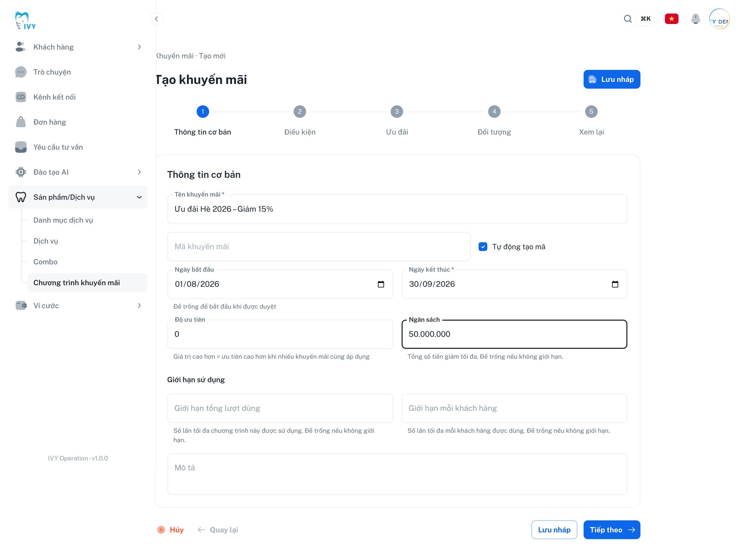
Task: Focus the Ngân sách input field
Action: tap(514, 334)
